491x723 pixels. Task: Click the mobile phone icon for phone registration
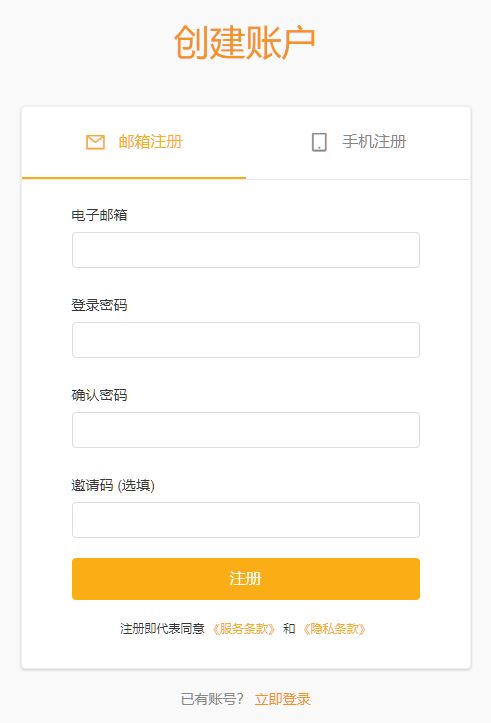319,142
